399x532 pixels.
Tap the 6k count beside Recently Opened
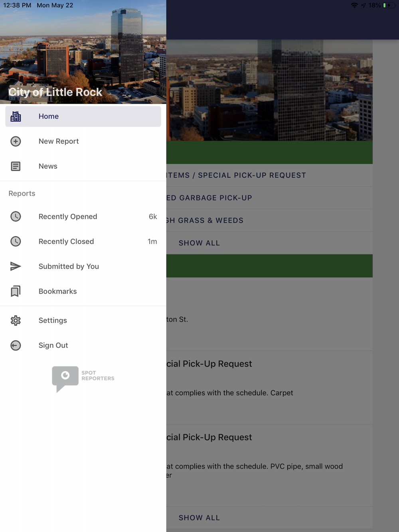(x=153, y=217)
